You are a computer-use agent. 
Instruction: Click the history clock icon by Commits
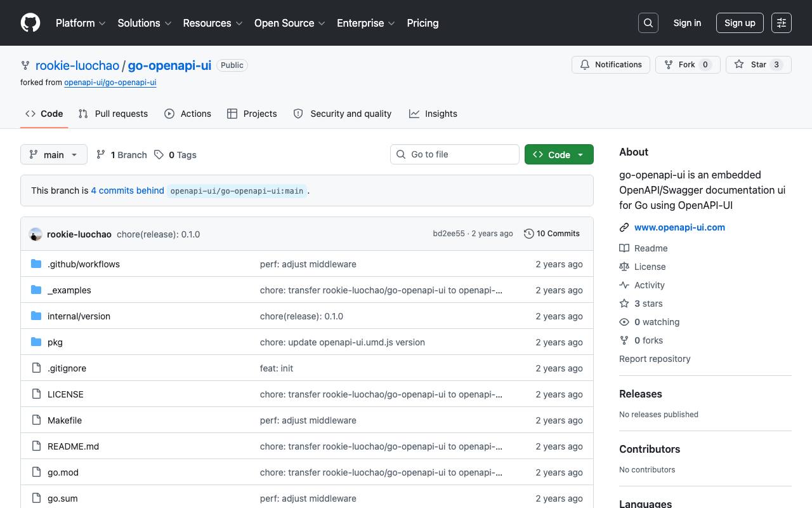[x=529, y=234]
